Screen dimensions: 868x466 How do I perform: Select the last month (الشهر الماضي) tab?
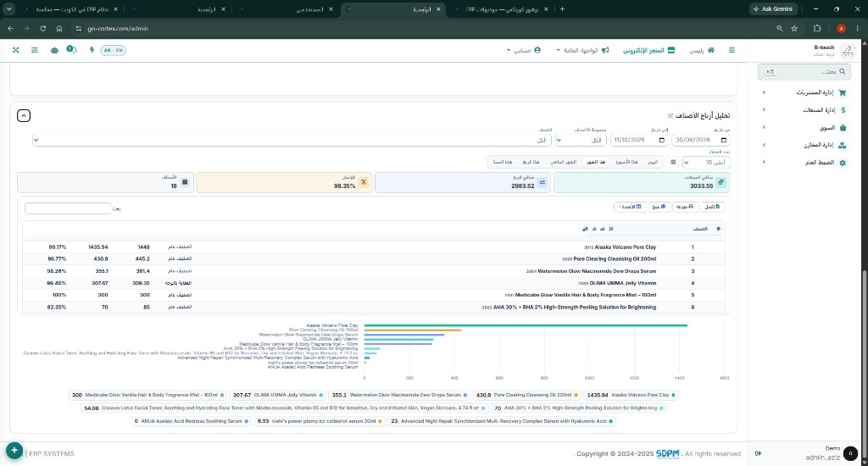pyautogui.click(x=563, y=162)
